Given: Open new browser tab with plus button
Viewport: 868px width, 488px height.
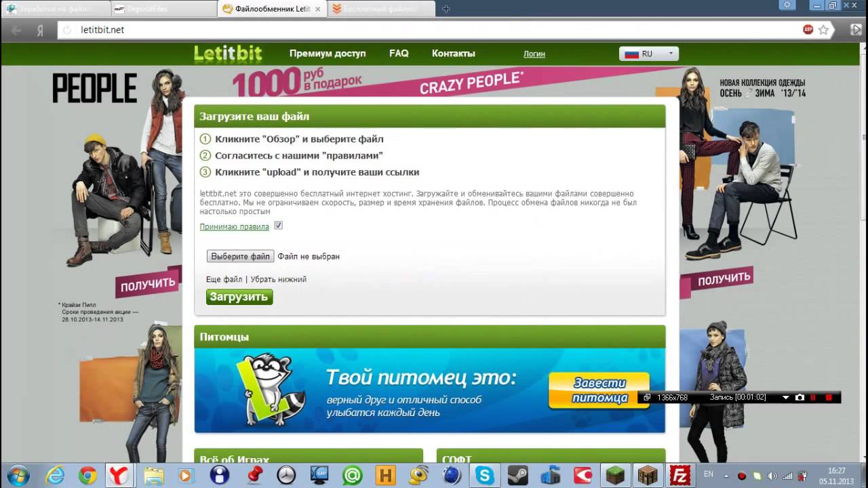Looking at the screenshot, I should 446,9.
